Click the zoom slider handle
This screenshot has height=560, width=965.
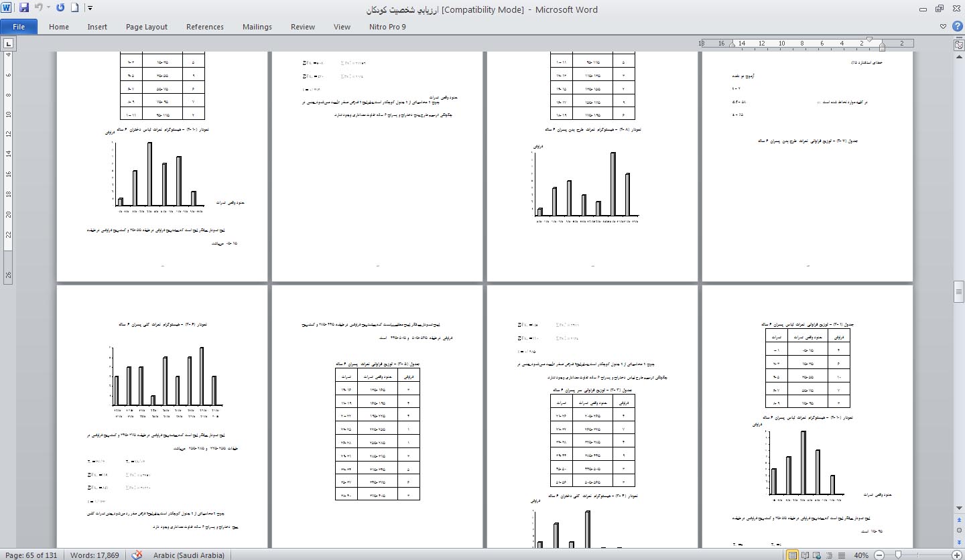[898, 555]
